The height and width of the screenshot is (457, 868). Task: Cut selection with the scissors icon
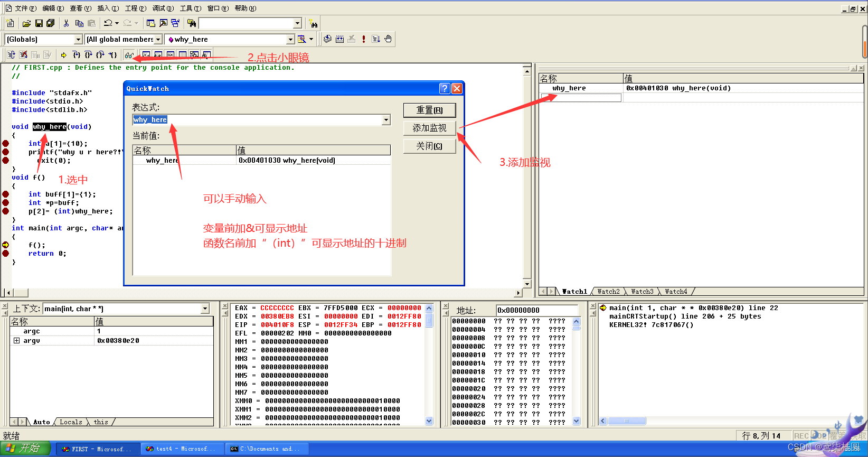pos(66,23)
